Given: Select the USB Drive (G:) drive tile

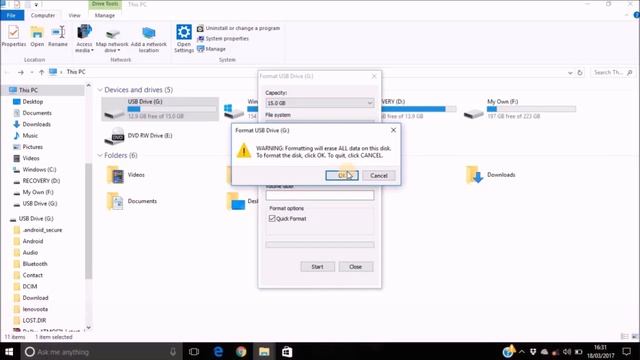Looking at the screenshot, I should coord(160,109).
